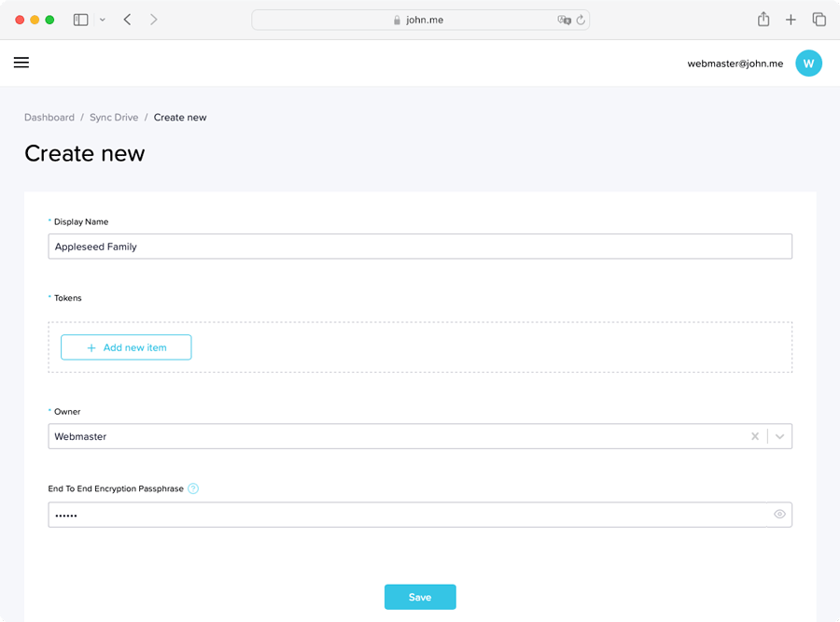Click the W avatar icon
Image resolution: width=840 pixels, height=622 pixels.
coord(808,63)
